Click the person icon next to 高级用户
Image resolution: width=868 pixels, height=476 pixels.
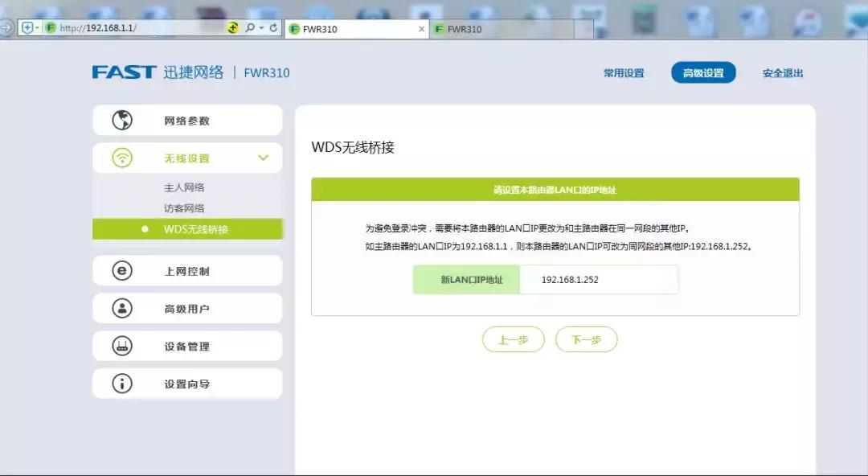[x=122, y=308]
